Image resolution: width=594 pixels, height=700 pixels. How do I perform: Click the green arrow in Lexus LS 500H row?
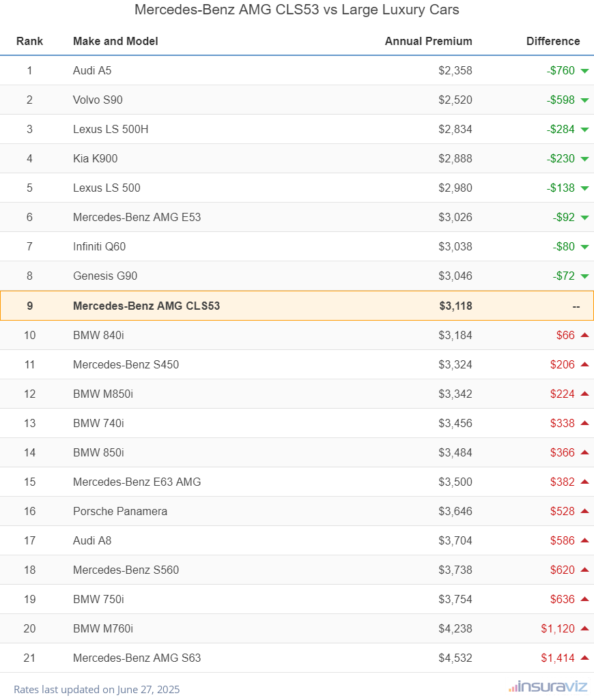point(584,130)
